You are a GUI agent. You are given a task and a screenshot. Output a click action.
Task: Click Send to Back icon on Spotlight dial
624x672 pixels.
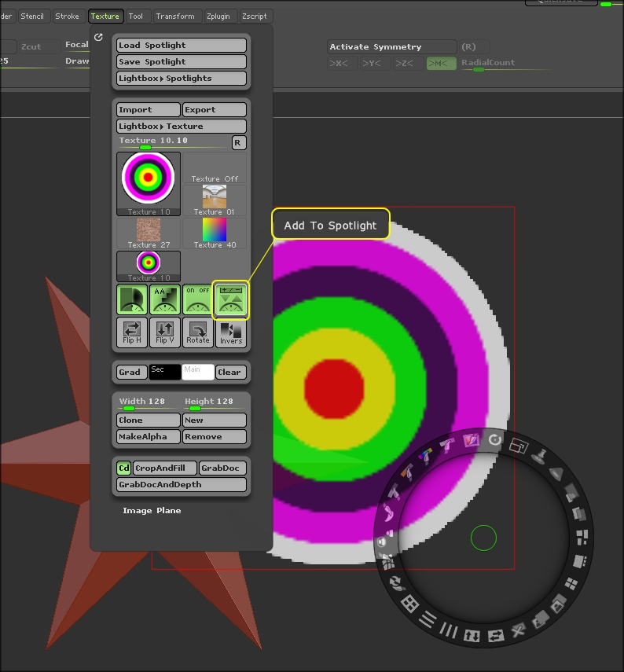540,619
